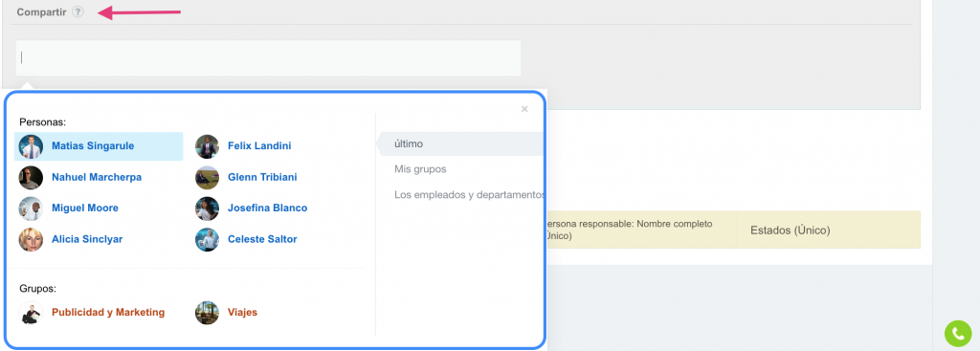Click the help icon next to Compartir
This screenshot has width=980, height=351.
(78, 11)
